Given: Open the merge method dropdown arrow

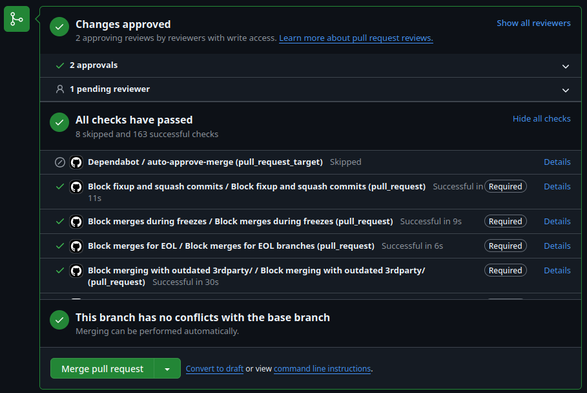Looking at the screenshot, I should (x=167, y=369).
